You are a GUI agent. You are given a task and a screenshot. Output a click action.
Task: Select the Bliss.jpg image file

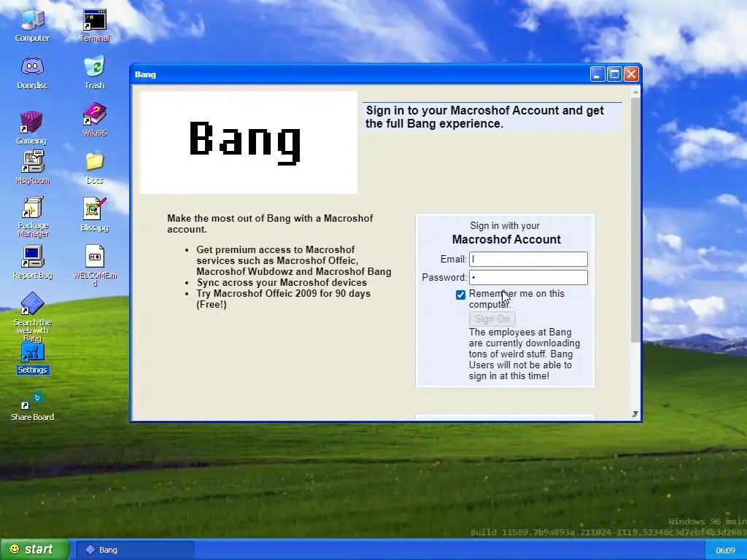[94, 214]
